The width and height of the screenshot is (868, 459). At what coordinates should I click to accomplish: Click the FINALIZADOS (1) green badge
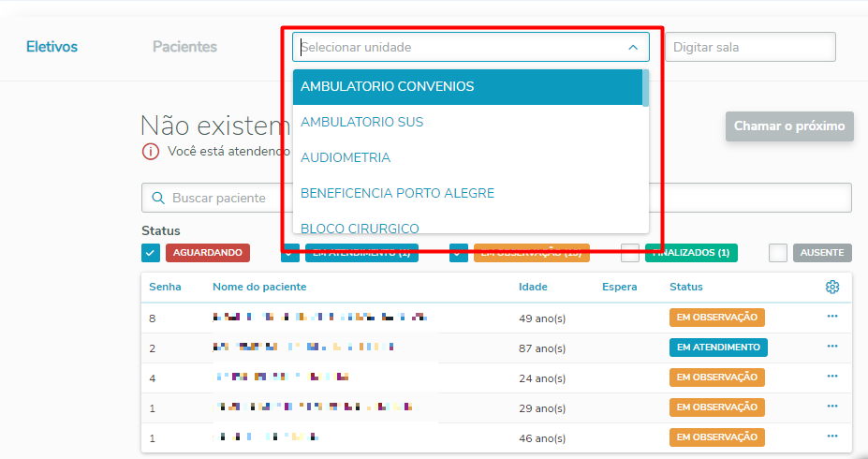click(x=691, y=253)
